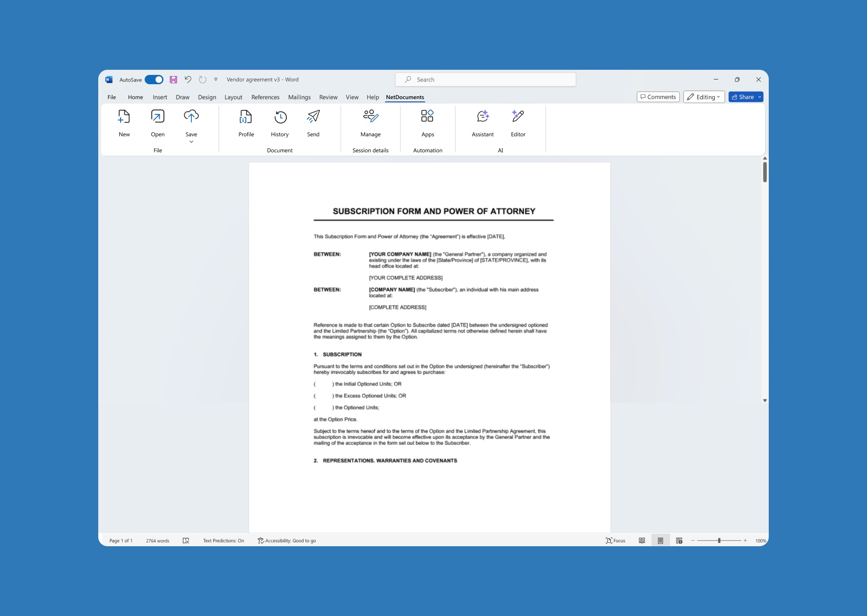Click 'the Initial Optioned Units; OR' line

pos(368,384)
